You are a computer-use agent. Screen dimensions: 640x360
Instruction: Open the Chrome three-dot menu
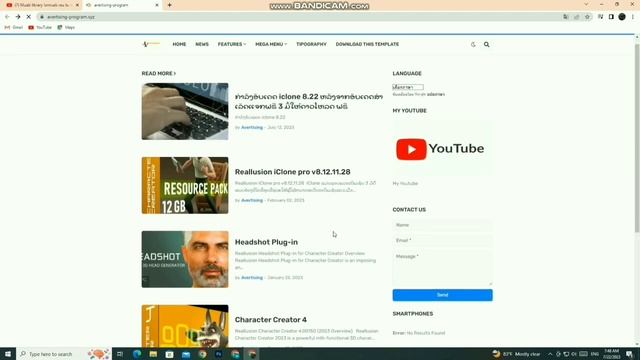tap(633, 17)
